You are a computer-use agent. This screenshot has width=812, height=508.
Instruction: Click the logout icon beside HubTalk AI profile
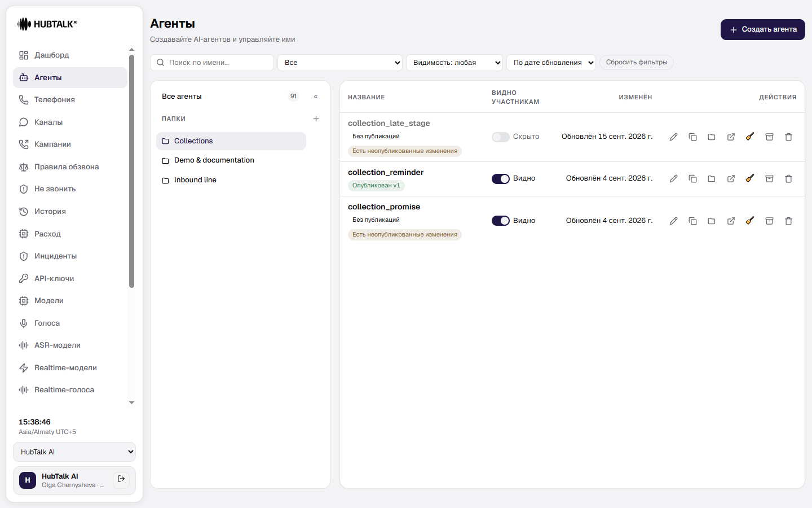[121, 479]
